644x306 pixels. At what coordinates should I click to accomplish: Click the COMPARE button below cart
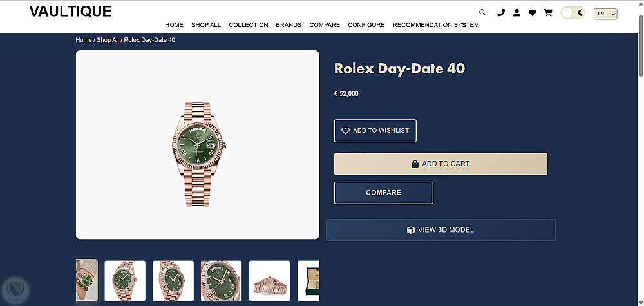point(383,193)
